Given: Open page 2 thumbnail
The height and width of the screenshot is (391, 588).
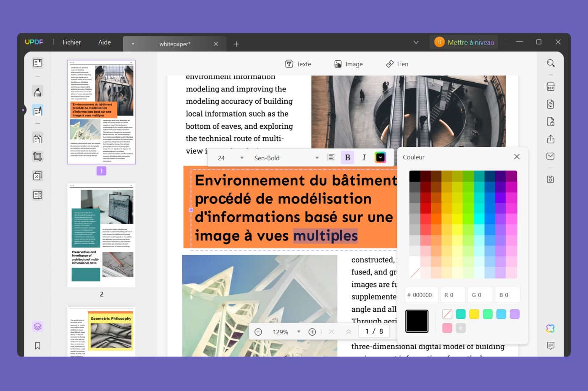Looking at the screenshot, I should (x=101, y=235).
